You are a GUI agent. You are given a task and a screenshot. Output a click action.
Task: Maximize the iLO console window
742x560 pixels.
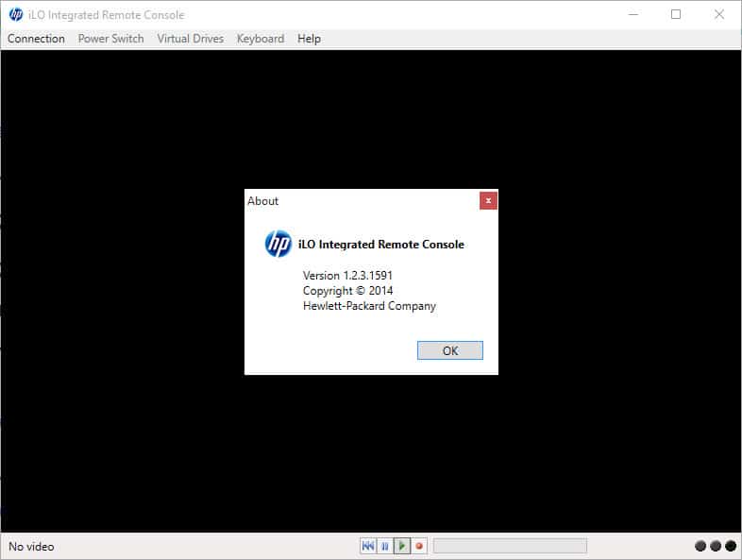point(676,15)
